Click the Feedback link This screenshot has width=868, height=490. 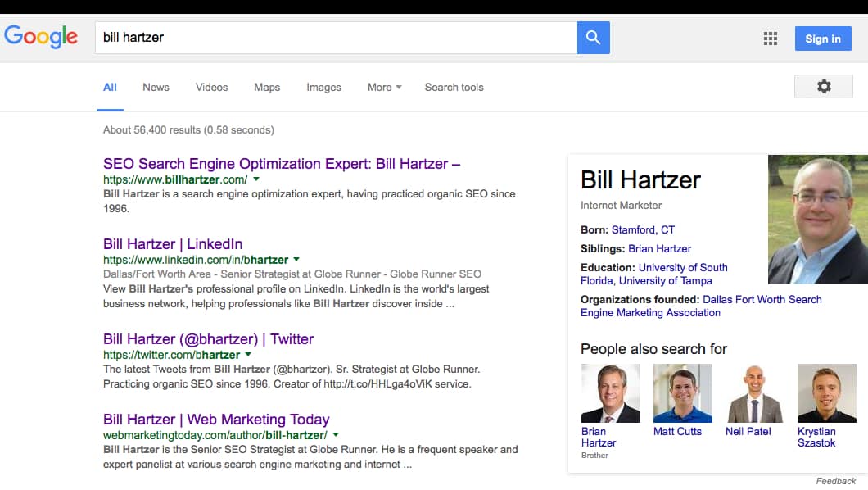click(835, 481)
